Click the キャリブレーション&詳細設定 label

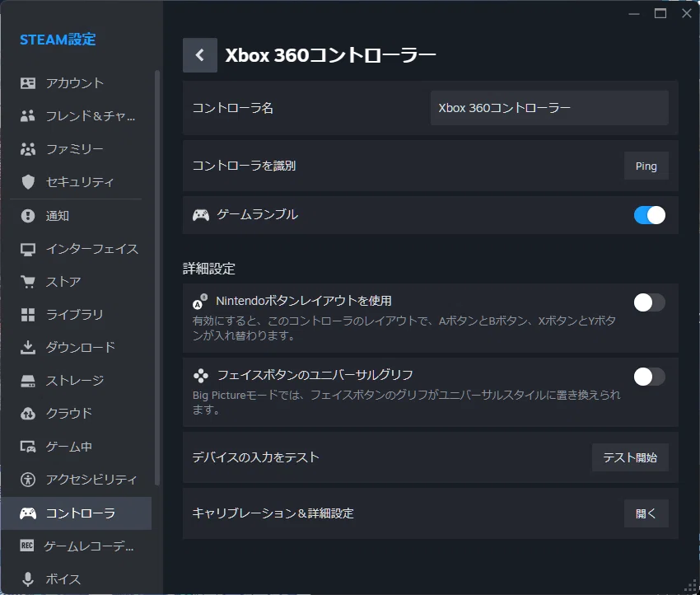tap(273, 513)
